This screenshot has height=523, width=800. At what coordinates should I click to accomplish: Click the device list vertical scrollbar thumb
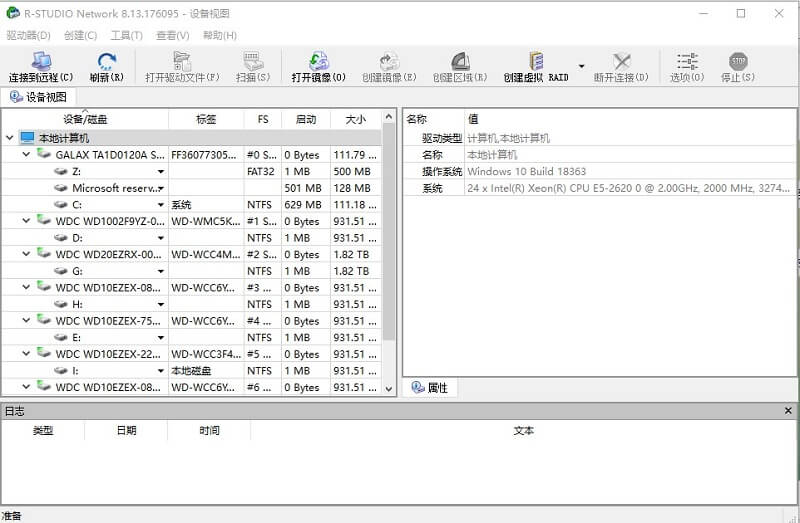[x=389, y=231]
